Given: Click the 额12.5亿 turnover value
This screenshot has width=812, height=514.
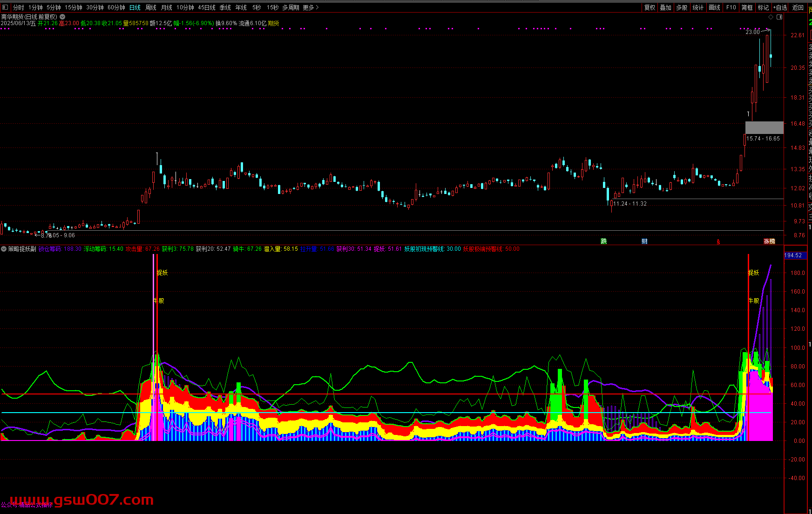Looking at the screenshot, I should point(161,23).
